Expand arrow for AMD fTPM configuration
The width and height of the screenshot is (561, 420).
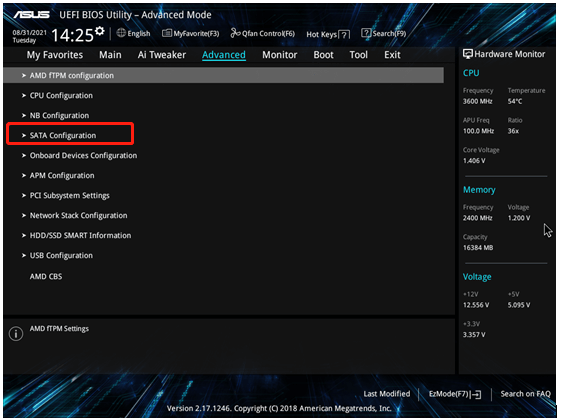point(24,75)
